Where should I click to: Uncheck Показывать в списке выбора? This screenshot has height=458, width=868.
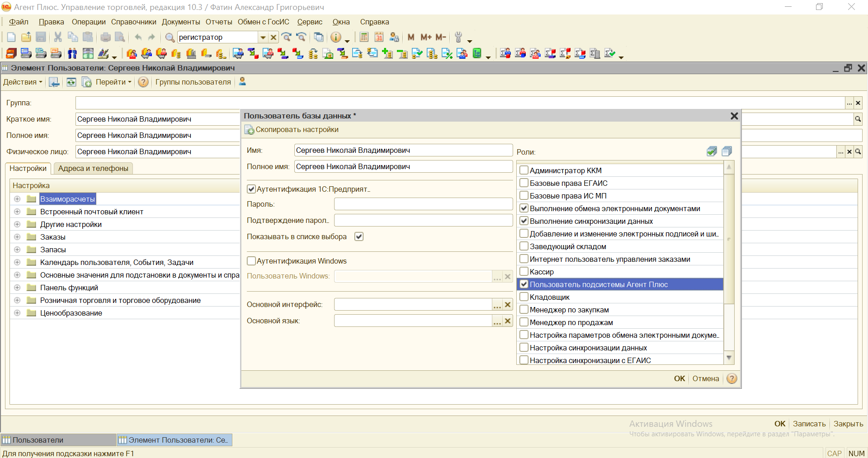point(359,236)
